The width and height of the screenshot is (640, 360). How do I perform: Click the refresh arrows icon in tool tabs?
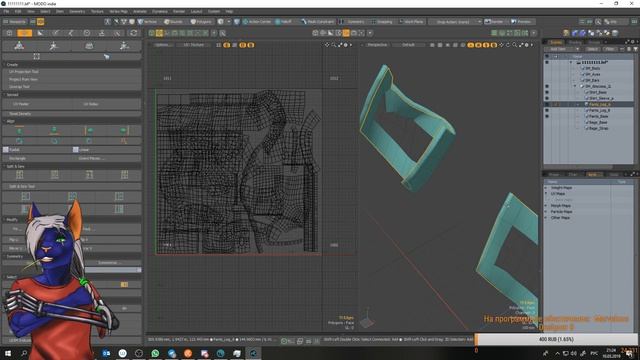133,33
